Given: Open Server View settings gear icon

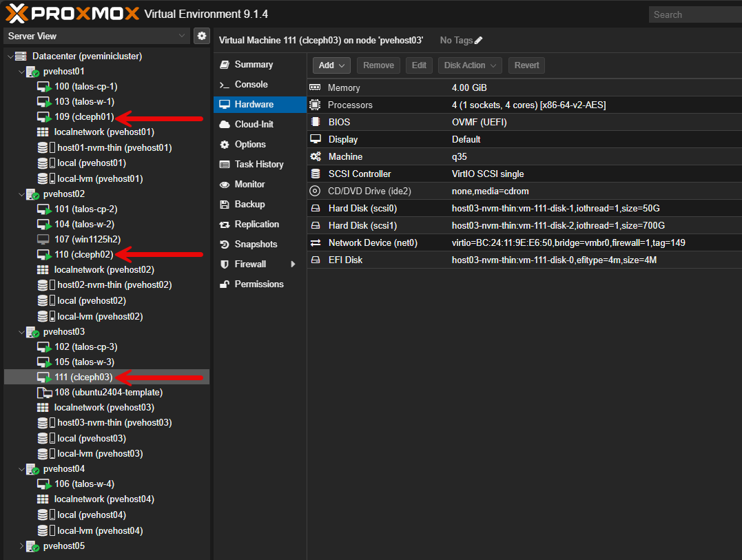Looking at the screenshot, I should (202, 36).
